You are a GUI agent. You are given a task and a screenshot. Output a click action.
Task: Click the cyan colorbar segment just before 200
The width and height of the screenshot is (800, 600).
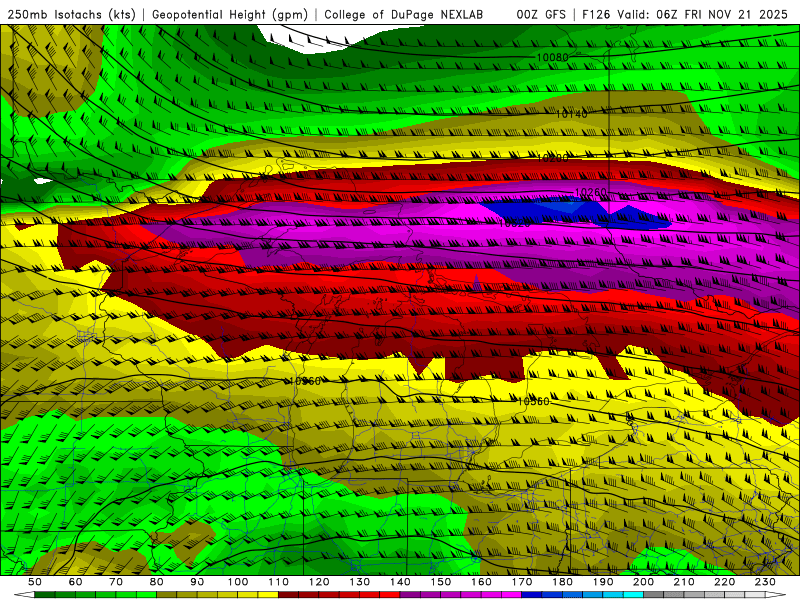click(x=633, y=595)
